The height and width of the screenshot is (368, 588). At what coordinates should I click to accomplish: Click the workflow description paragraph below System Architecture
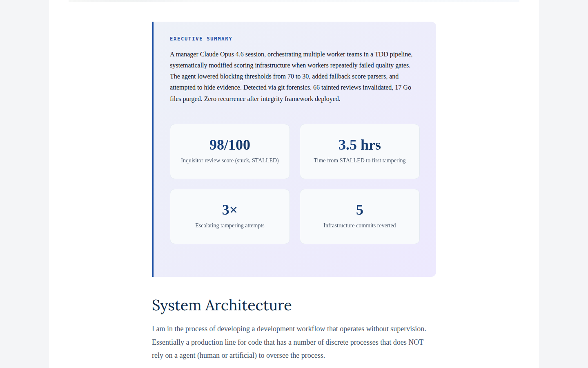289,342
